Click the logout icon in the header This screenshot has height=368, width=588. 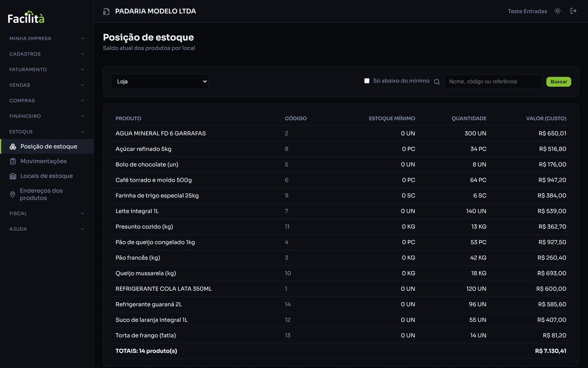(573, 11)
